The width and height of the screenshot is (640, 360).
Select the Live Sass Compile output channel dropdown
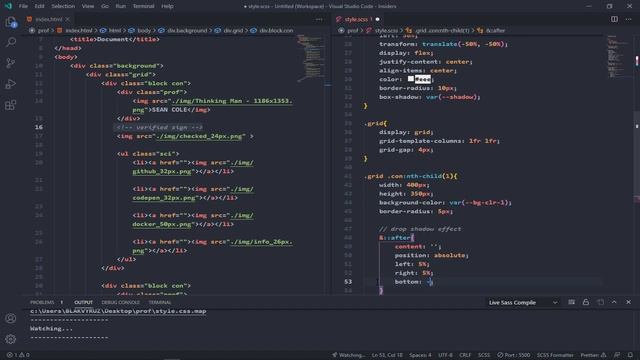523,302
